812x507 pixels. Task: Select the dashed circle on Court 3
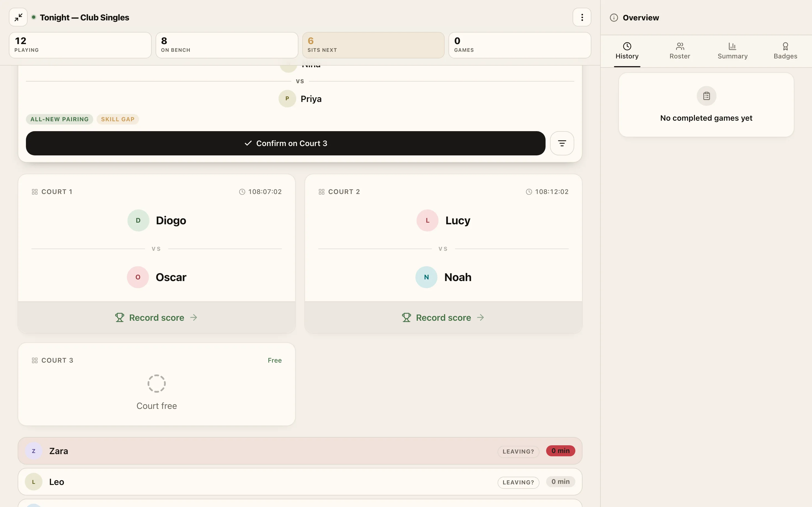pyautogui.click(x=157, y=383)
